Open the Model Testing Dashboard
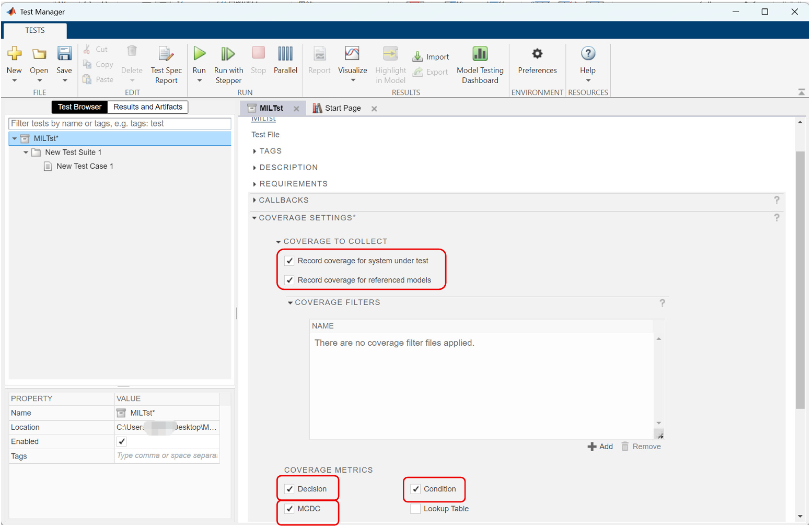This screenshot has height=528, width=812. 480,62
